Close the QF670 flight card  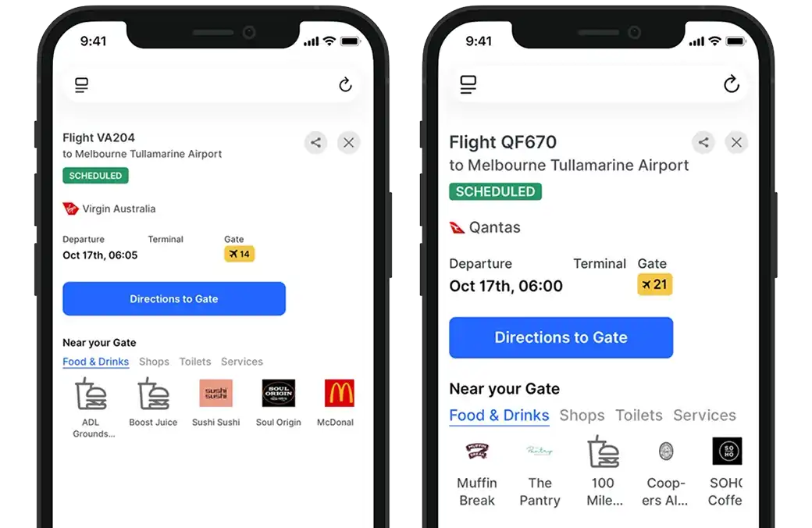[736, 142]
